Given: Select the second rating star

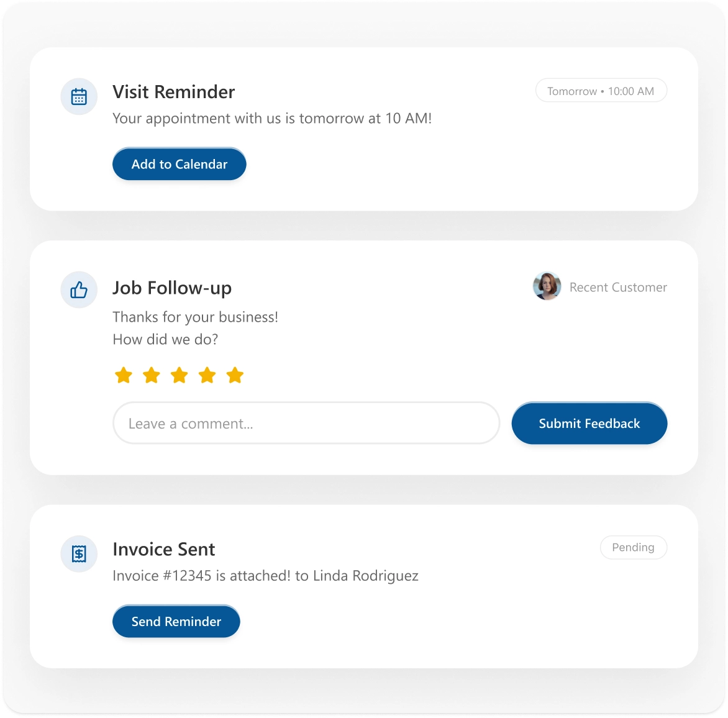Looking at the screenshot, I should click(152, 375).
